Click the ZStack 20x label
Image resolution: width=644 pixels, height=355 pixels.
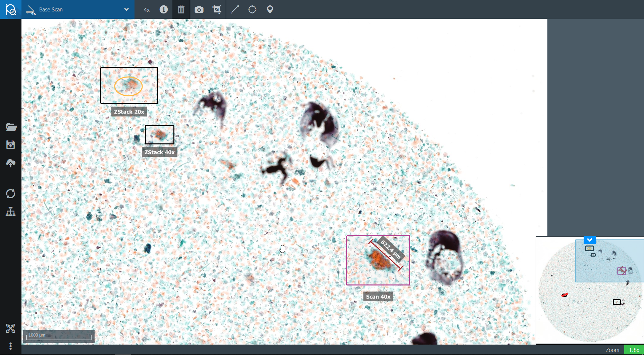point(129,112)
